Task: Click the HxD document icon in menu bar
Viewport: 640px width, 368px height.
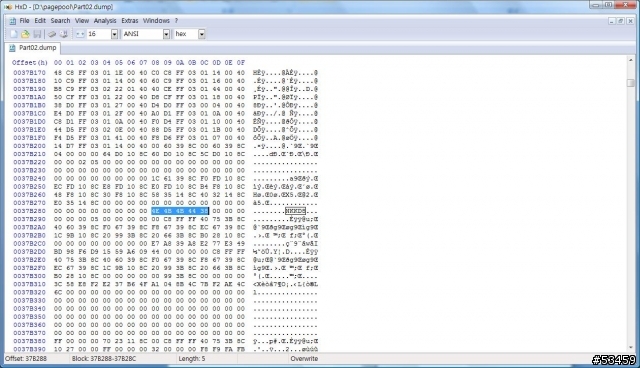Action: pos(12,21)
